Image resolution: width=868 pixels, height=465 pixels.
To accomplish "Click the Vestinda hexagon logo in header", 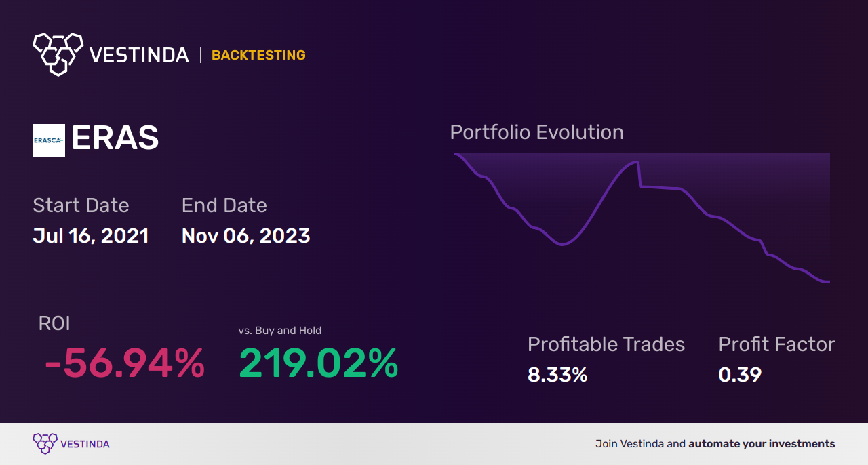I will (58, 53).
